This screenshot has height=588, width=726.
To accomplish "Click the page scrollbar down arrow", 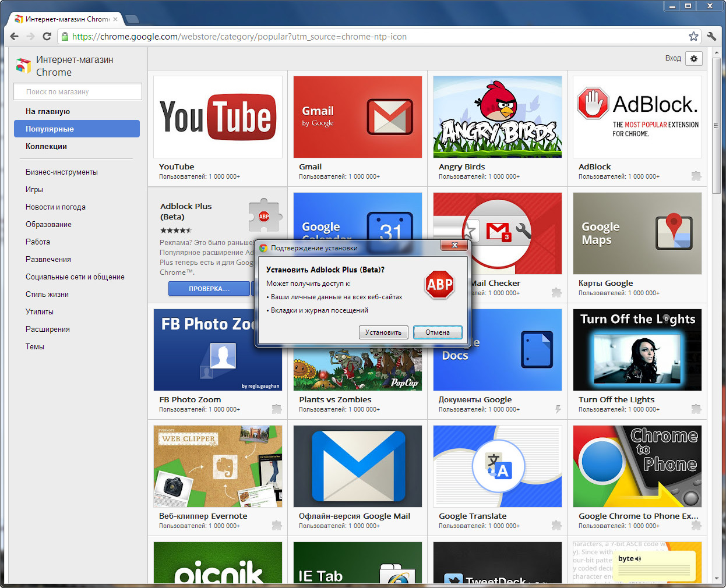I will [x=717, y=578].
